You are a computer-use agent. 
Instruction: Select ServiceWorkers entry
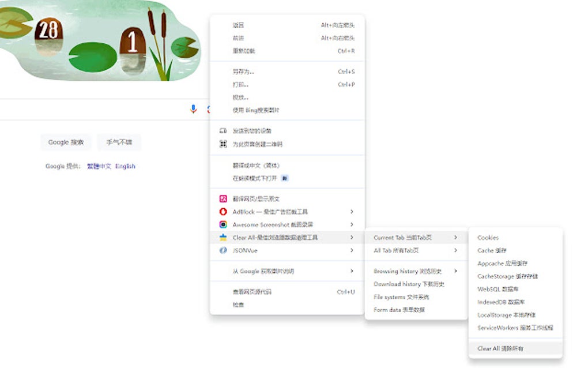[x=515, y=328]
